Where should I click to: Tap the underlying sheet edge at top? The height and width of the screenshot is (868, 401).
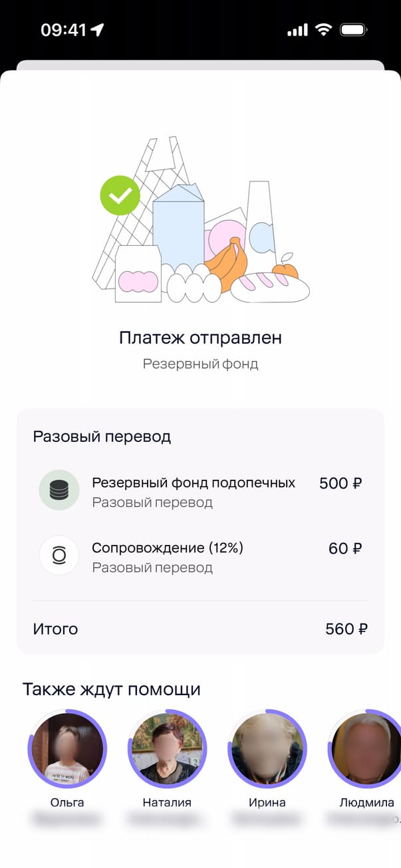[x=200, y=64]
